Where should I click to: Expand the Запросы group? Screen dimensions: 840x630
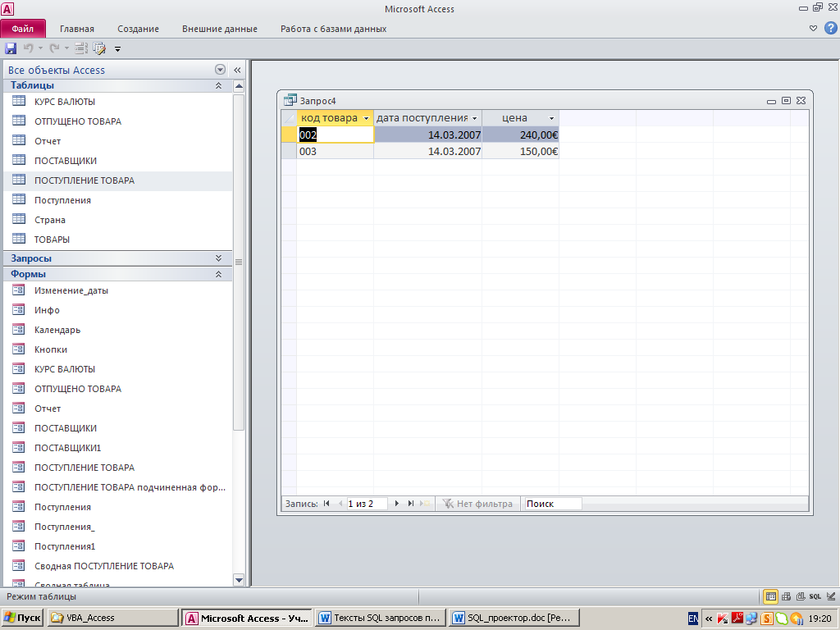[218, 258]
